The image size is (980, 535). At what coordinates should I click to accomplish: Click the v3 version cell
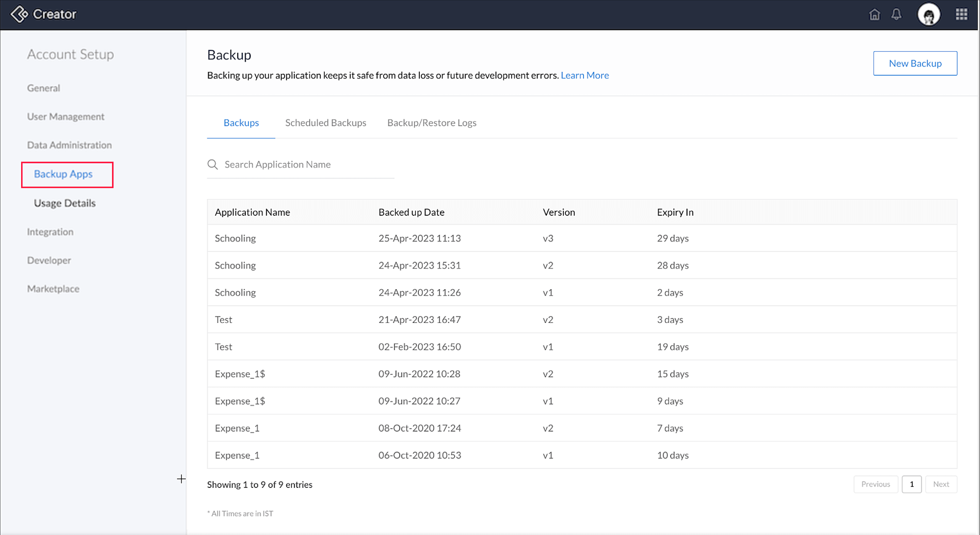[548, 238]
